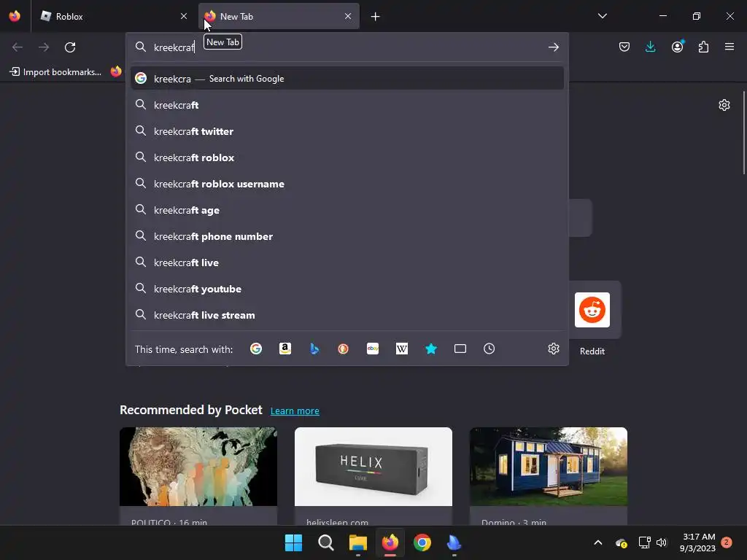This screenshot has width=747, height=560.
Task: Go back one page
Action: 18,47
